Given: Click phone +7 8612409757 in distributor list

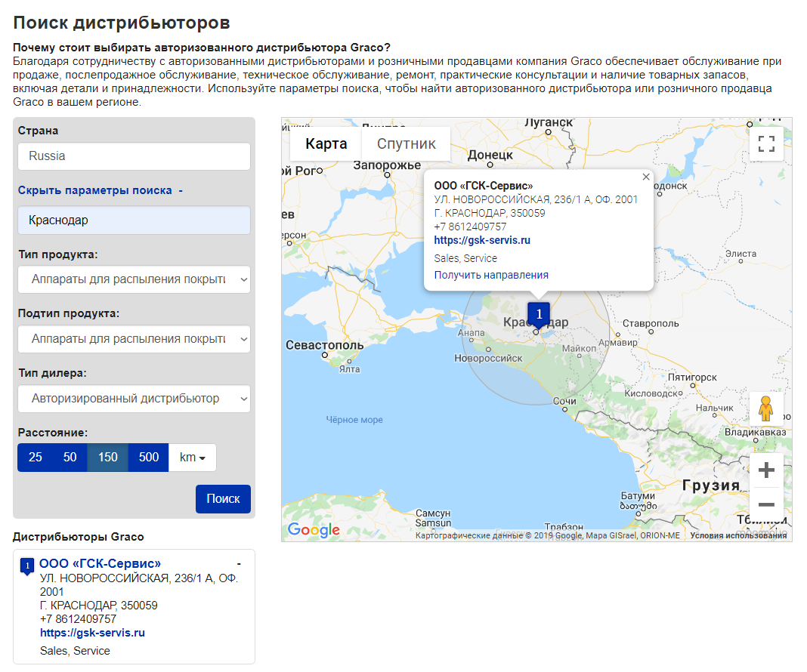Looking at the screenshot, I should click(79, 619).
